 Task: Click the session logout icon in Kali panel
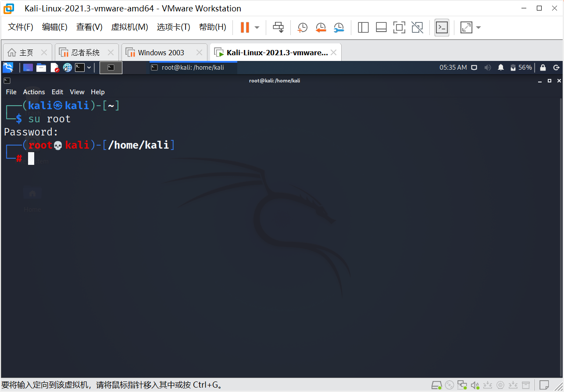(557, 68)
